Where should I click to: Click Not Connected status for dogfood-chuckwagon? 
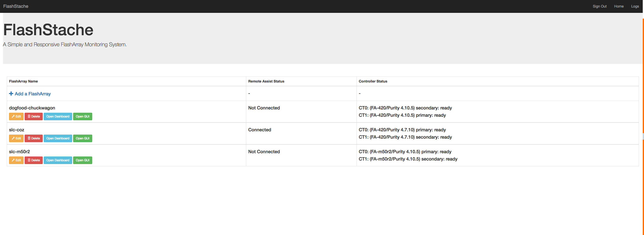pos(264,108)
